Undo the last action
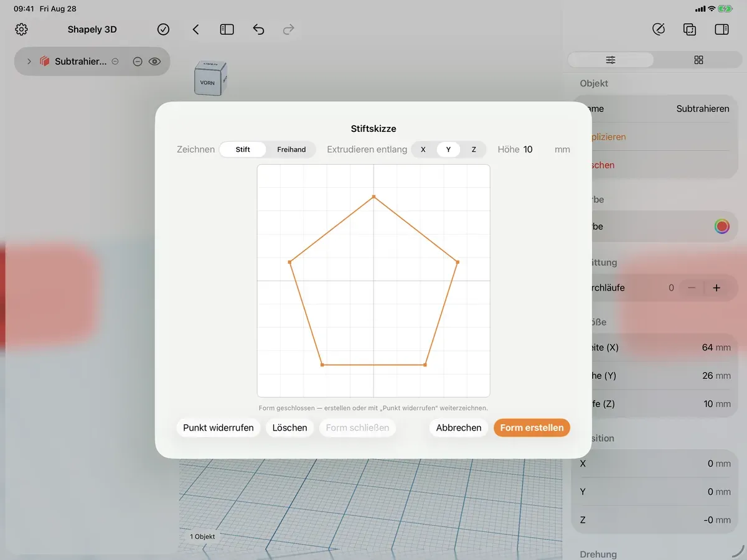This screenshot has height=560, width=747. click(x=258, y=29)
